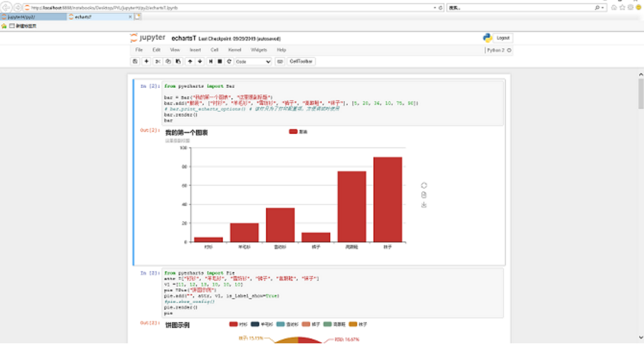The height and width of the screenshot is (344, 644).
Task: Open the View menu
Action: 175,49
